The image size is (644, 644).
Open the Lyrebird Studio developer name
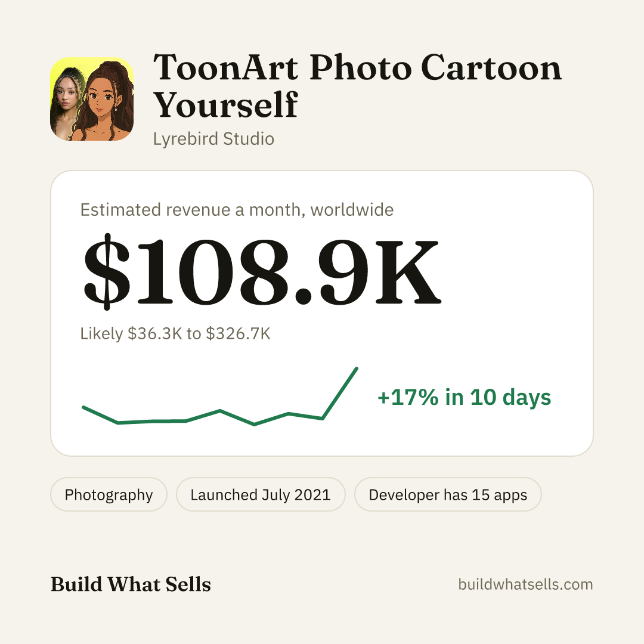point(213,139)
